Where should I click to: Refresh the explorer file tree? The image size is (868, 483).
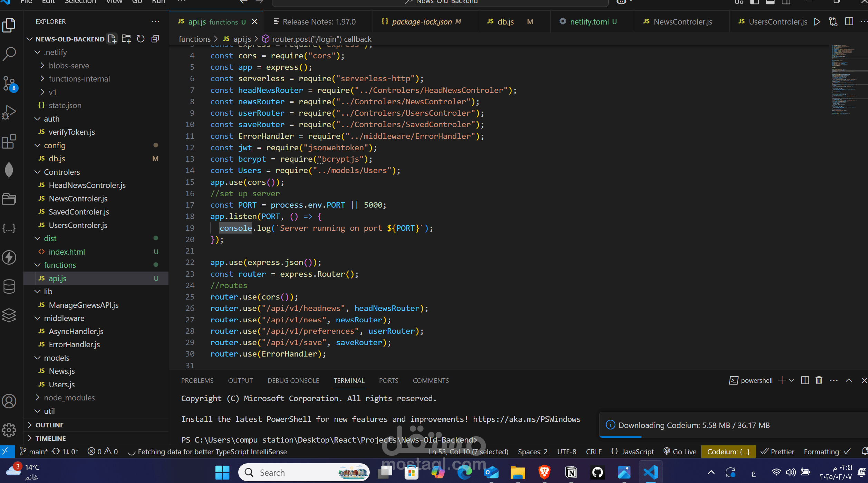coord(141,39)
